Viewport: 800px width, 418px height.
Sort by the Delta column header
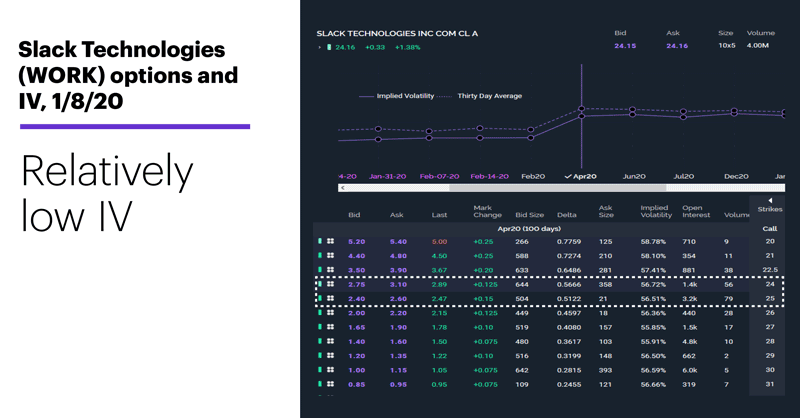pyautogui.click(x=566, y=215)
